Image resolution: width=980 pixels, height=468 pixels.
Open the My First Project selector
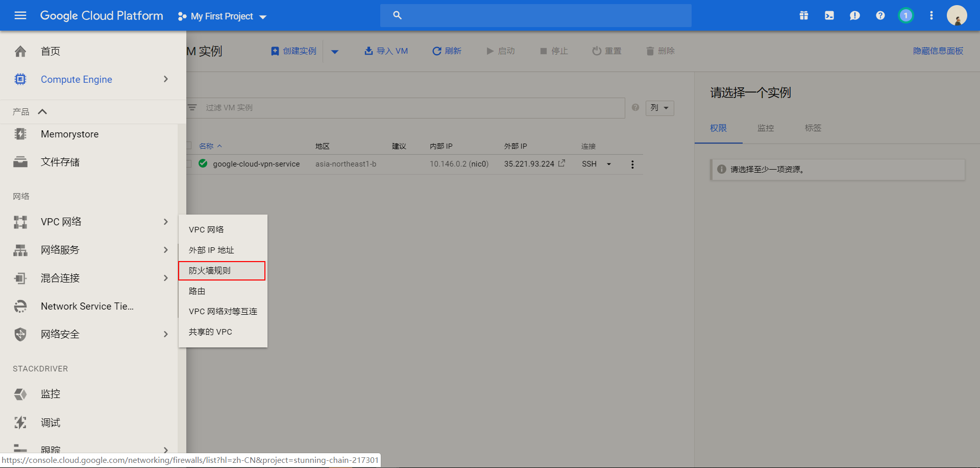coord(222,16)
